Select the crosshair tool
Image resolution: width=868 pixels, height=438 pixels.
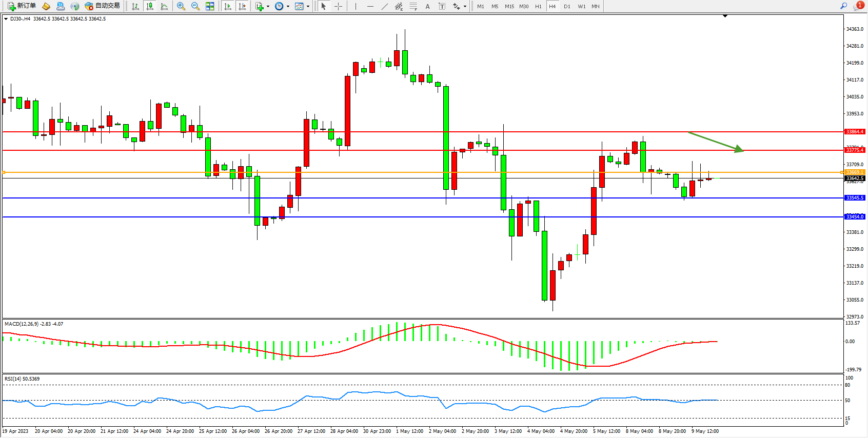pyautogui.click(x=339, y=6)
